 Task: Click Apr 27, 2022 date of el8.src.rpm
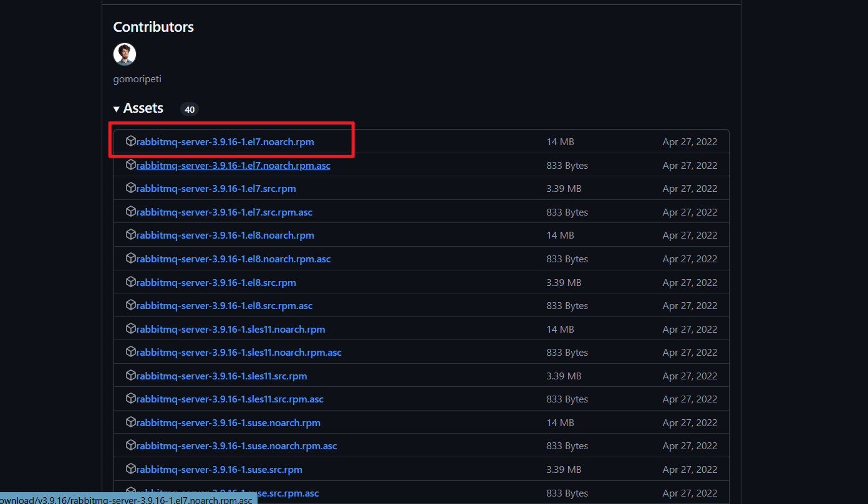click(x=690, y=283)
